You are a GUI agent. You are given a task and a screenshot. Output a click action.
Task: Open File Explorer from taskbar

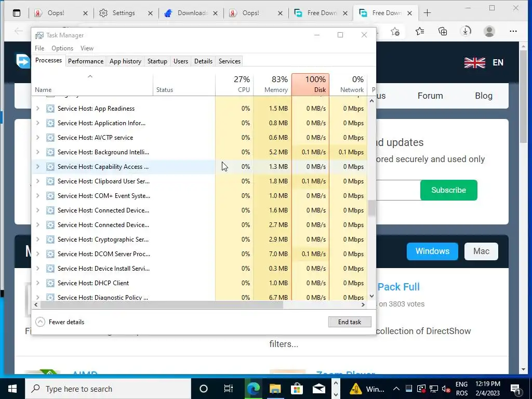pos(275,389)
